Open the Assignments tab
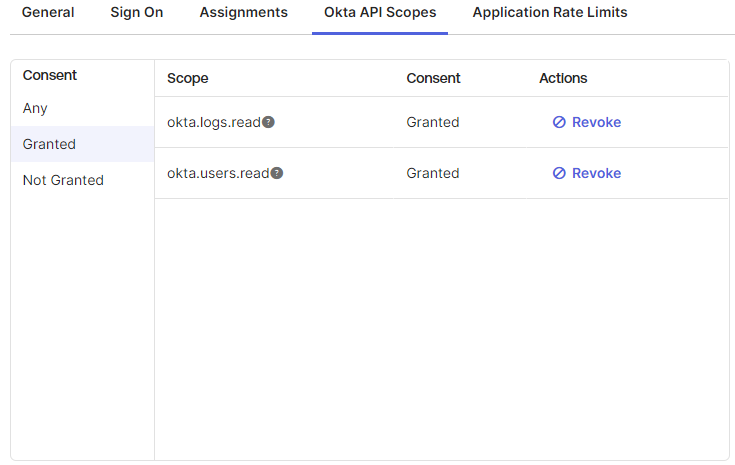This screenshot has height=465, width=735. (243, 12)
